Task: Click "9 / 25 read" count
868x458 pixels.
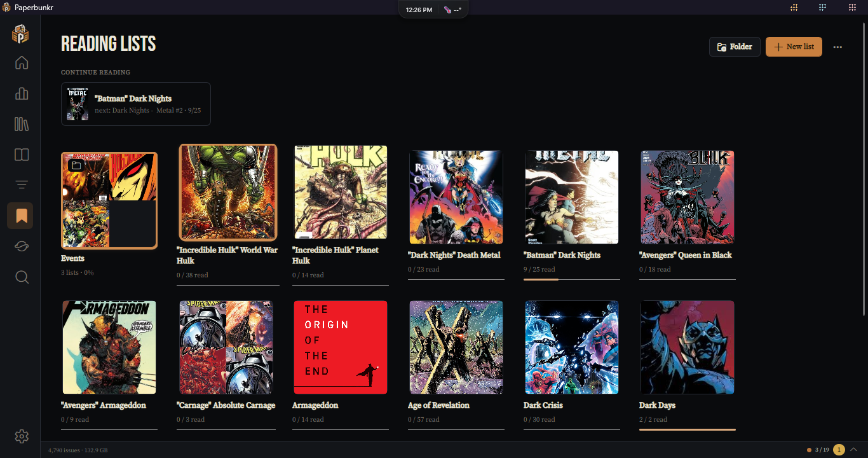Action: (539, 269)
